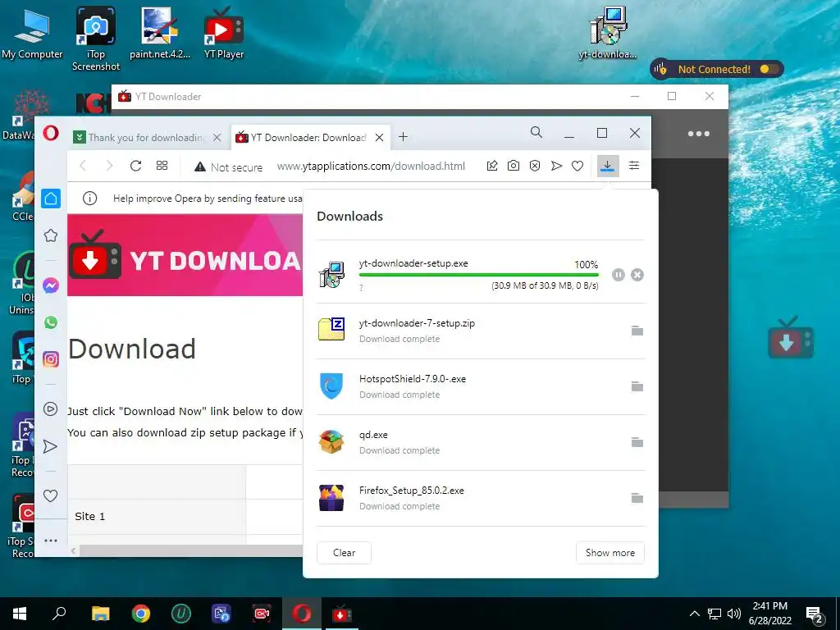Screen dimensions: 840x630
Task: Show hidden system tray icons chevron
Action: (694, 614)
